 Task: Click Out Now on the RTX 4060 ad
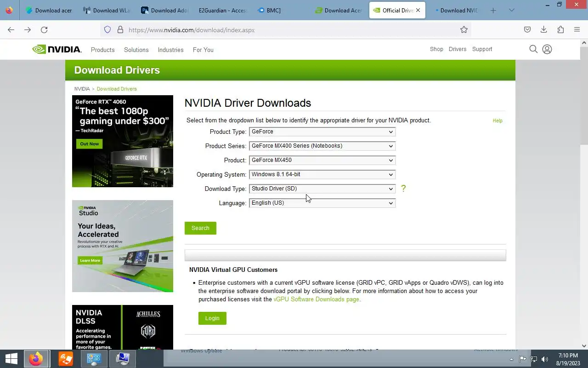click(90, 144)
